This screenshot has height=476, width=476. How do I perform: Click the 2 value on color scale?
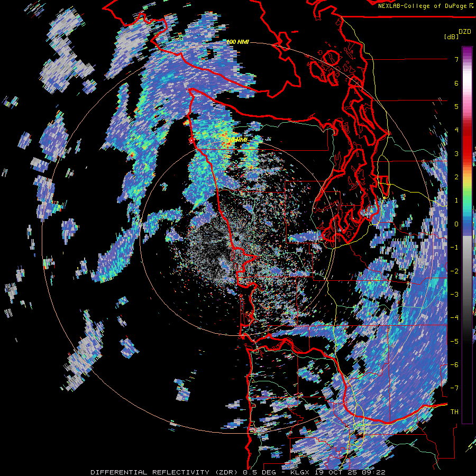456,177
